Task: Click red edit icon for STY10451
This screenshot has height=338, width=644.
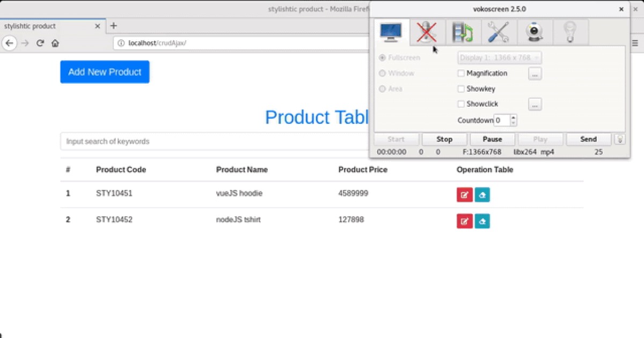Action: (464, 195)
